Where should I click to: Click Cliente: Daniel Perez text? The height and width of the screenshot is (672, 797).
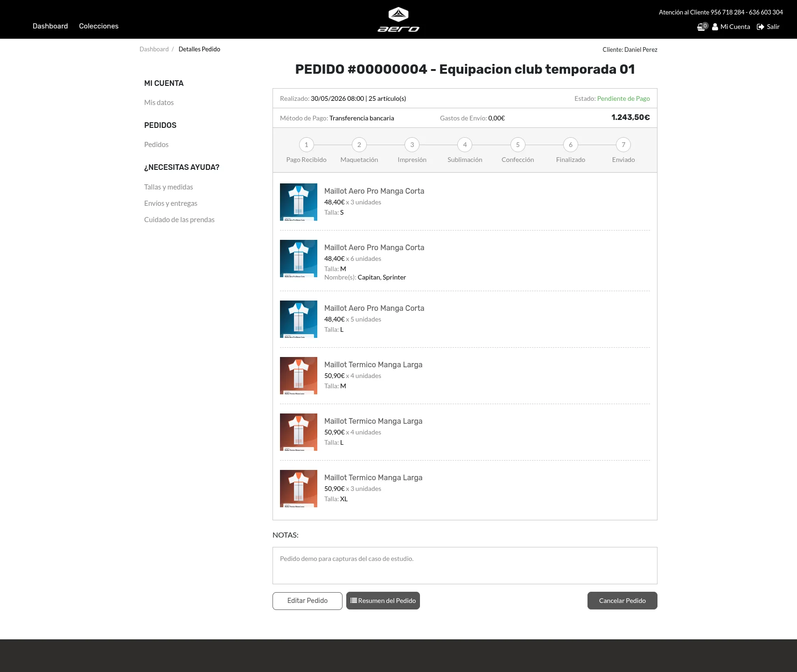click(x=630, y=49)
